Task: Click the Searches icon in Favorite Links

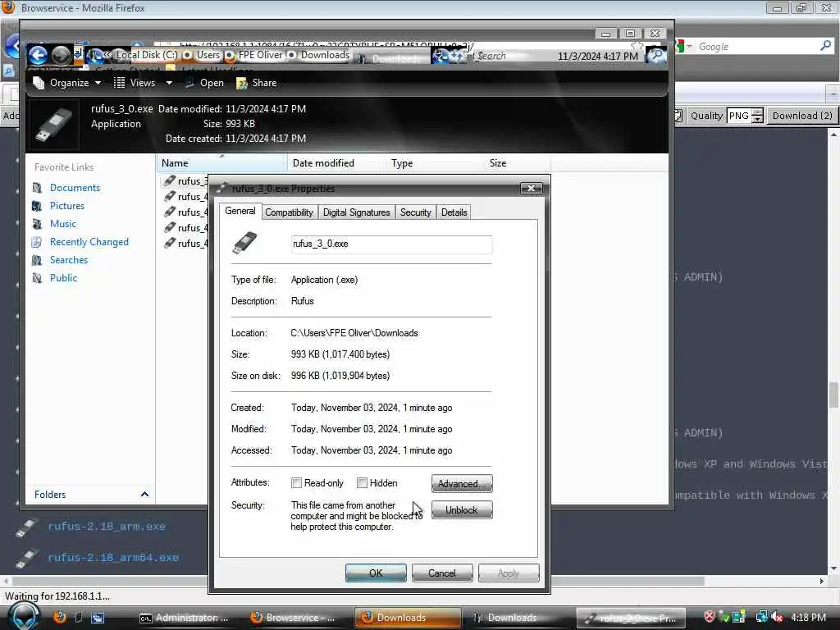Action: pos(37,260)
